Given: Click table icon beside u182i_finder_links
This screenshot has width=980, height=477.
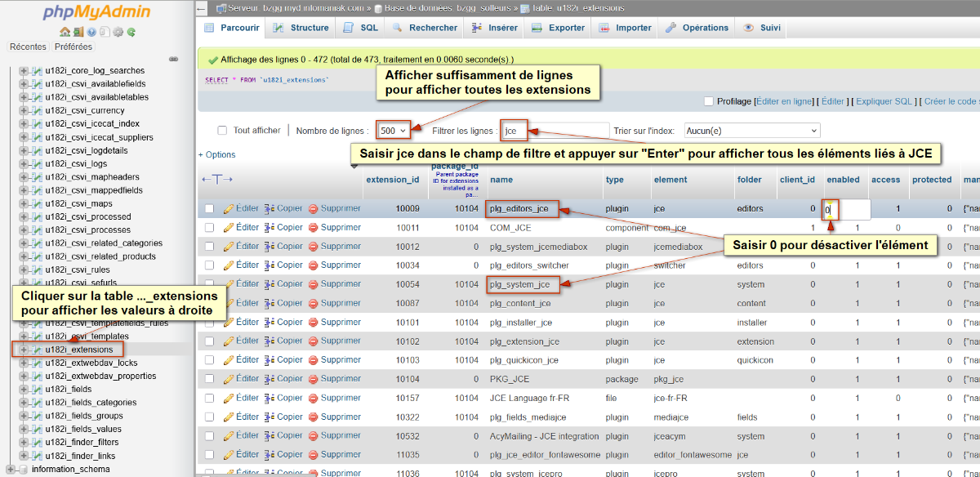Looking at the screenshot, I should click(x=37, y=456).
